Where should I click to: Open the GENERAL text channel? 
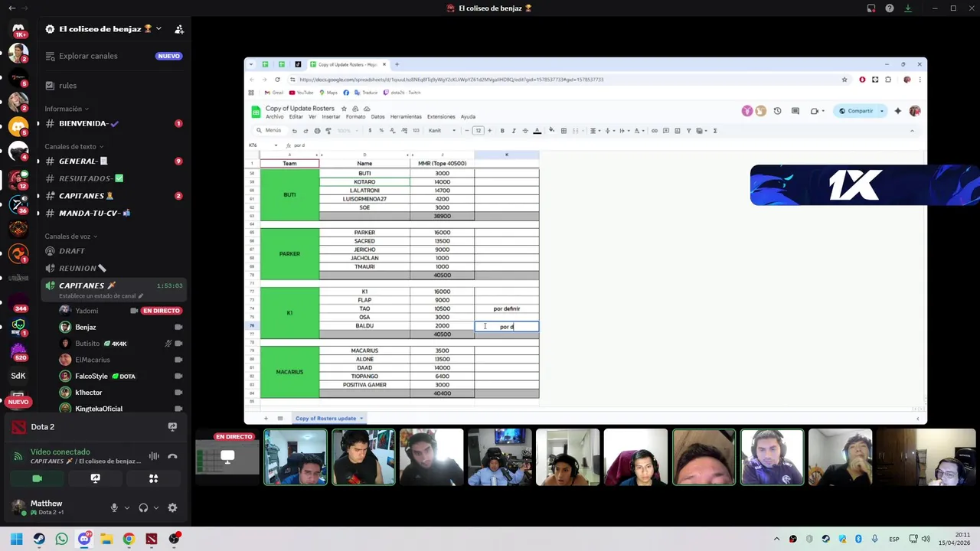[114, 161]
